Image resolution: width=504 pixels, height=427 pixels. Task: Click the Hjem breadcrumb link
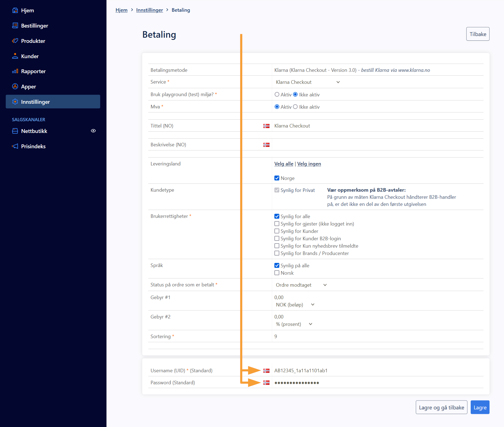(x=121, y=10)
